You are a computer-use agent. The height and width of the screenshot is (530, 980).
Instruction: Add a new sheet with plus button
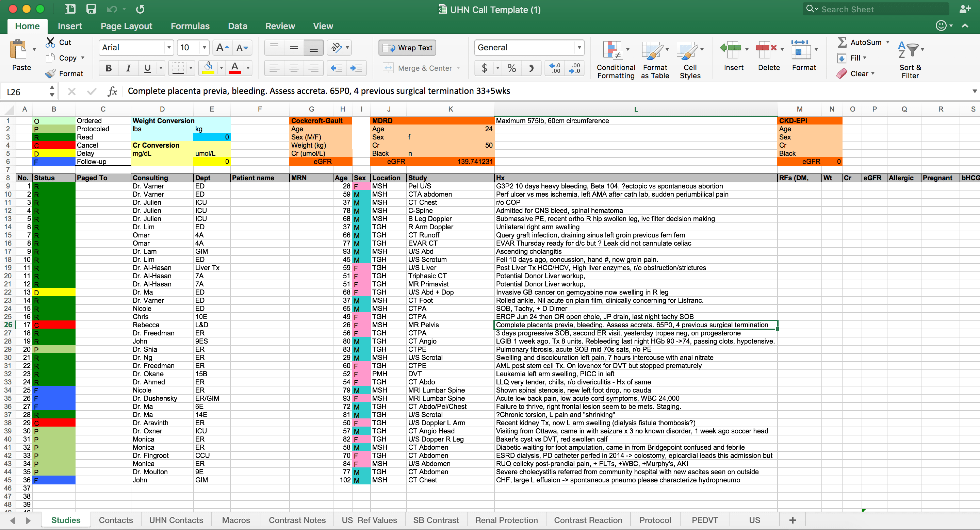pos(793,520)
